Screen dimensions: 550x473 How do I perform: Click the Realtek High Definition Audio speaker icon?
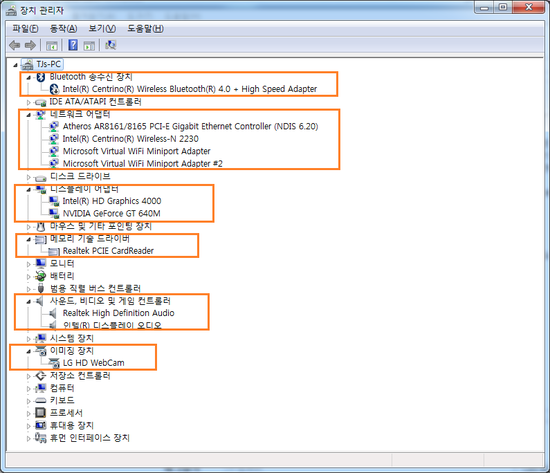coord(53,313)
